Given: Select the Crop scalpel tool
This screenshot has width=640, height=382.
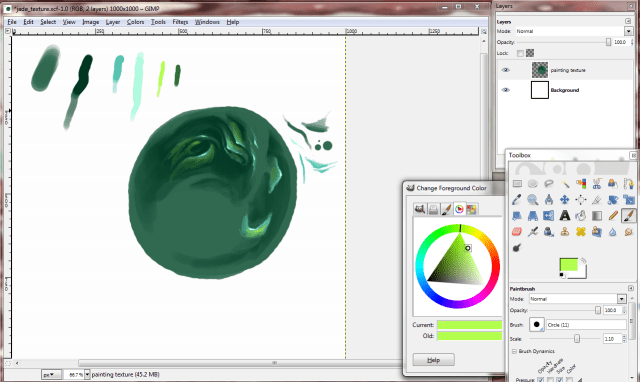Looking at the screenshot, I should click(x=597, y=200).
